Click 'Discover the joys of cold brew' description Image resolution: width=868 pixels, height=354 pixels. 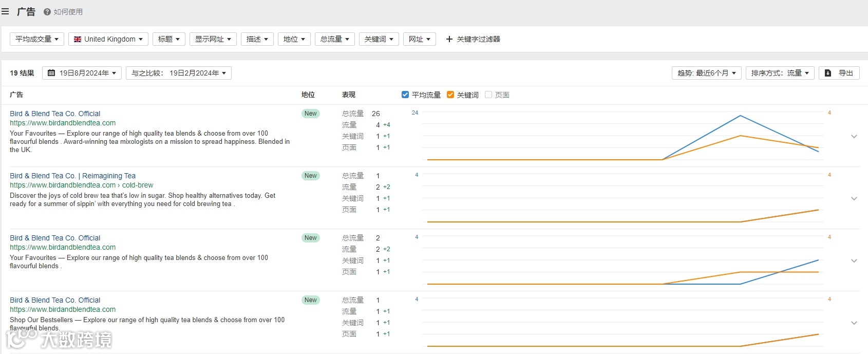pos(142,199)
